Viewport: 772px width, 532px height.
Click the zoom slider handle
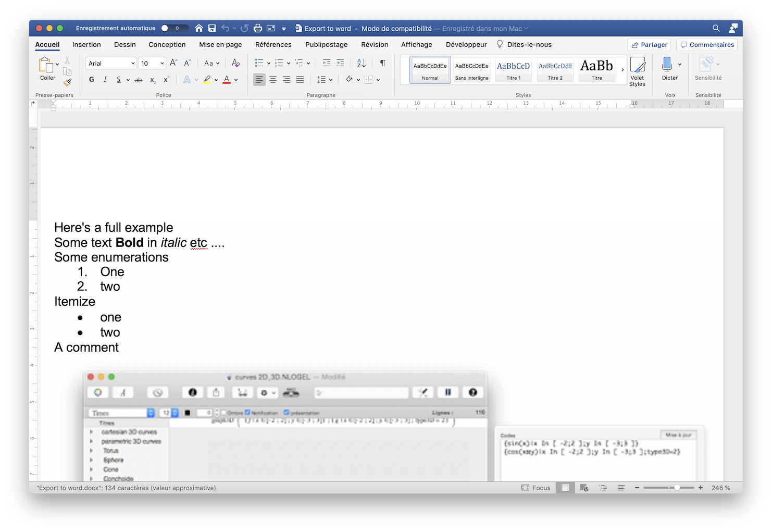click(x=677, y=488)
